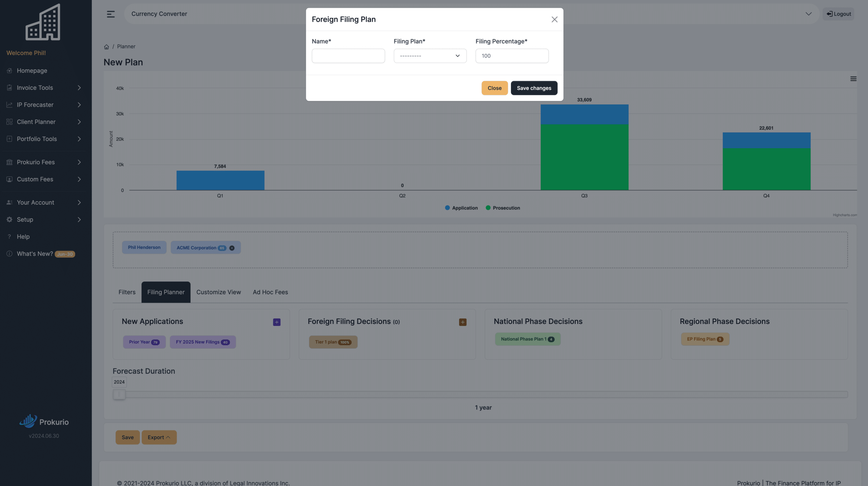Expand the Currency Converter chevron
The height and width of the screenshot is (486, 868).
coord(808,14)
